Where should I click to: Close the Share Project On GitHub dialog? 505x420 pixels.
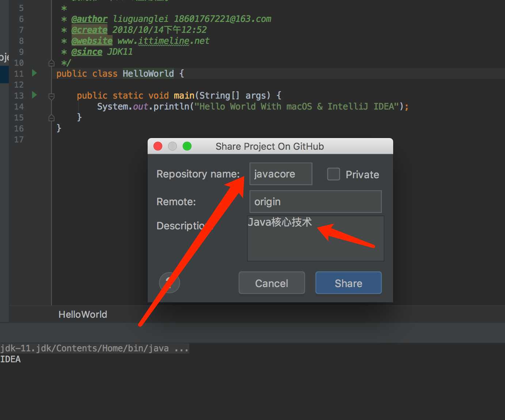coord(158,146)
